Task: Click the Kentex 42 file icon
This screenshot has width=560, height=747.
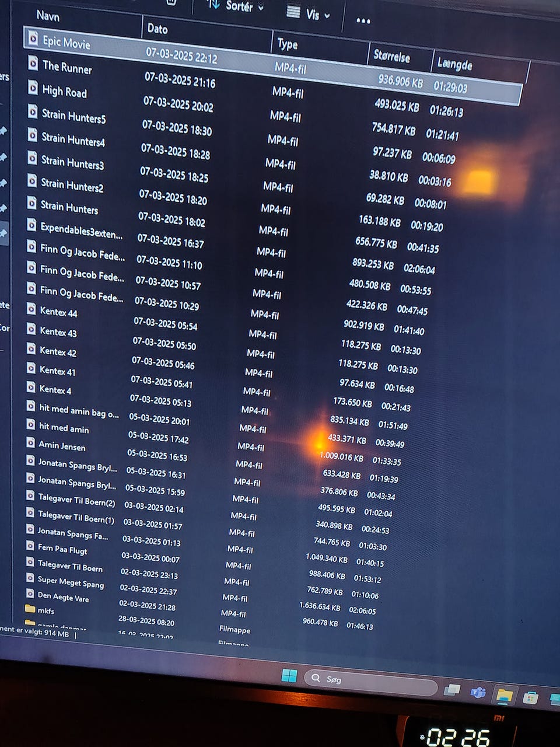Action: [30, 348]
